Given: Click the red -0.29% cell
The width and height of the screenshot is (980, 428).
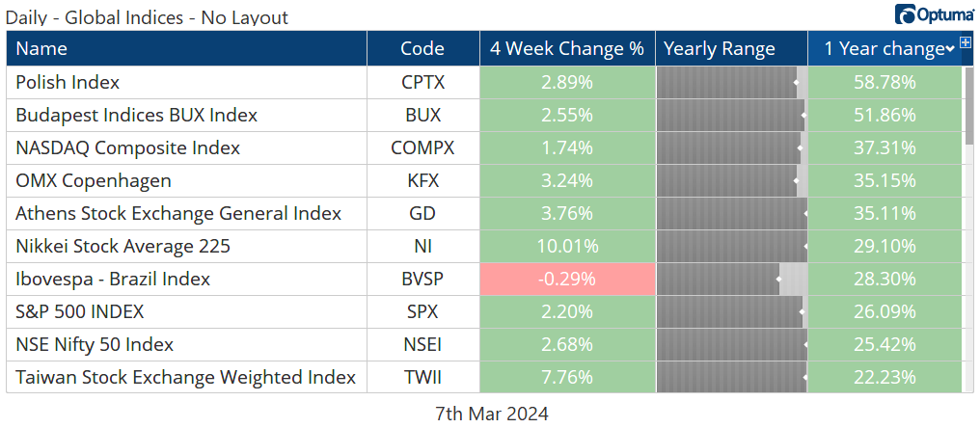Looking at the screenshot, I should point(567,280).
